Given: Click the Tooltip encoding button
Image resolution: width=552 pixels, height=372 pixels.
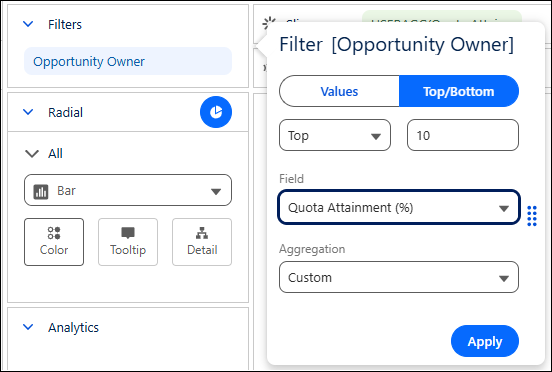Looking at the screenshot, I should point(128,242).
